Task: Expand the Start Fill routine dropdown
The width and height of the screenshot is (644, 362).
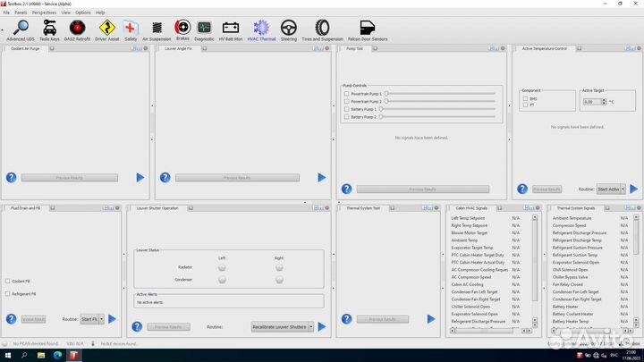Action: click(x=101, y=319)
